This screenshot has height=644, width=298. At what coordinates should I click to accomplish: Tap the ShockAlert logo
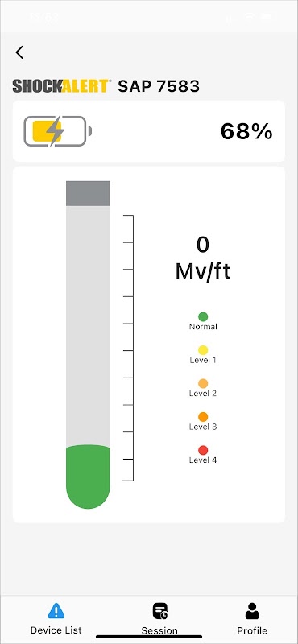point(62,86)
